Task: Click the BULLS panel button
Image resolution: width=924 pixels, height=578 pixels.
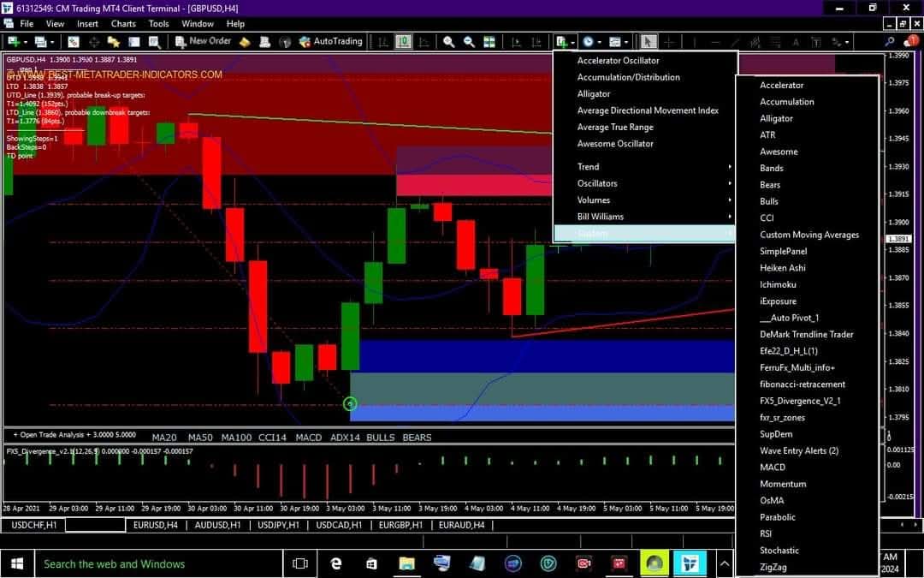Action: 381,438
